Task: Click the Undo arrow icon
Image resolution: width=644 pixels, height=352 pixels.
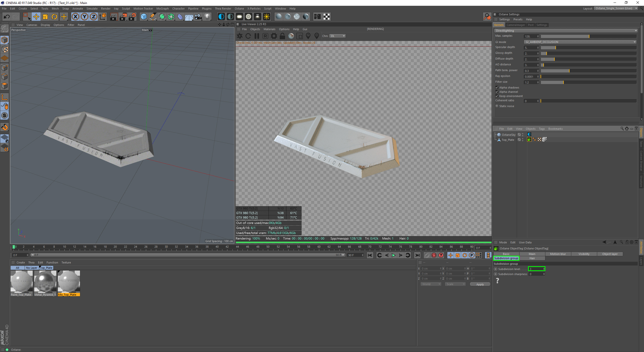Action: (7, 17)
